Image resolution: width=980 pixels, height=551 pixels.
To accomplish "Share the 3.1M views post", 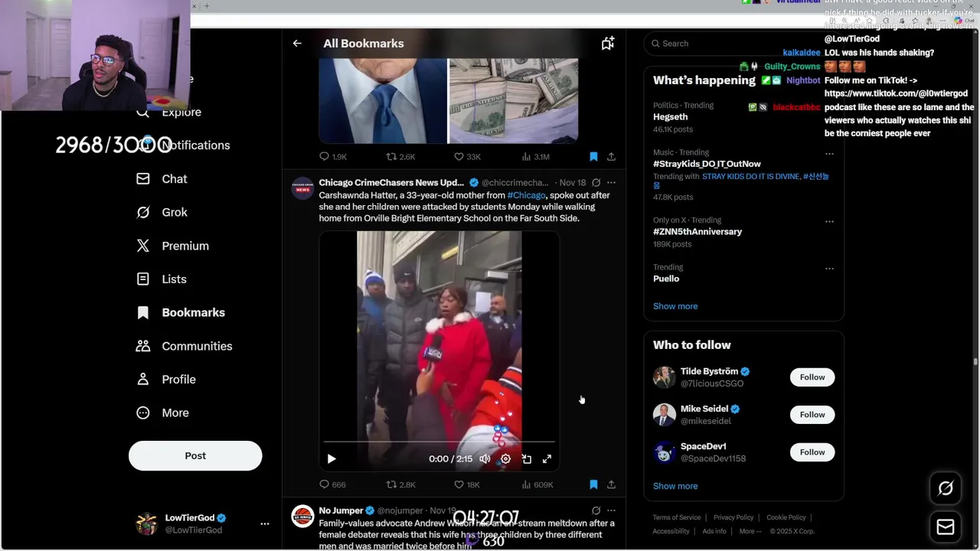I will click(611, 157).
